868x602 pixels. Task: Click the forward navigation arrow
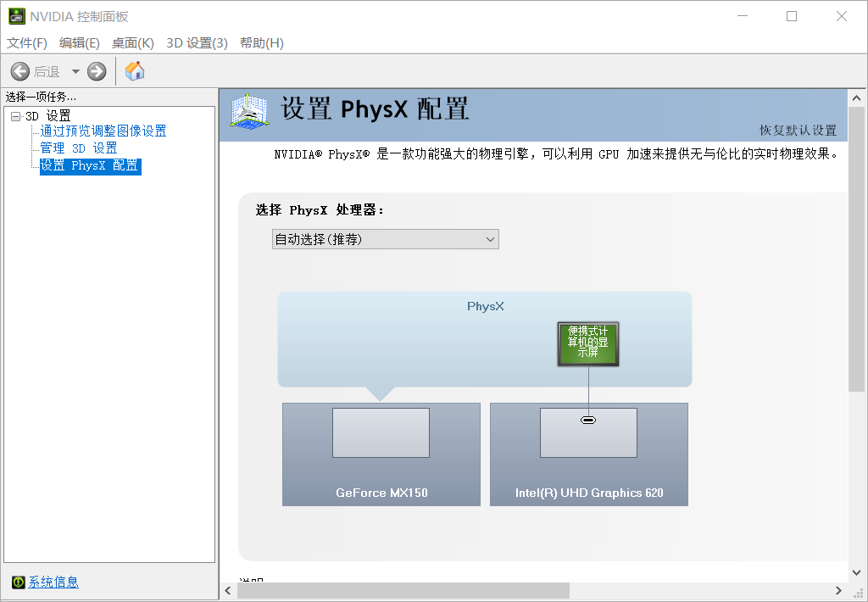click(96, 71)
